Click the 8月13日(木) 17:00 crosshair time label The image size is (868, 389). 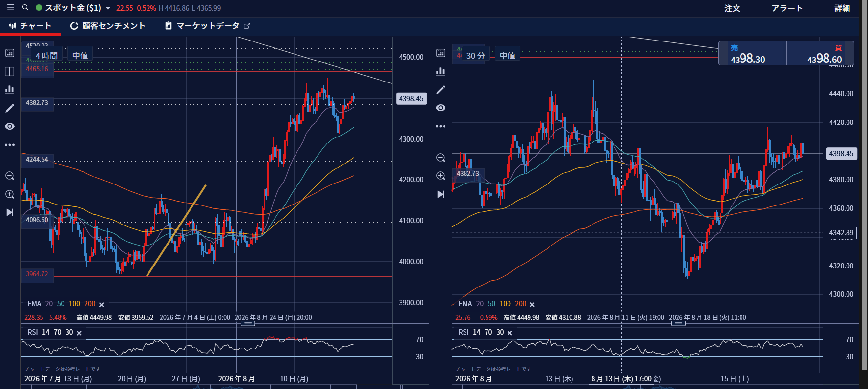[x=621, y=379]
